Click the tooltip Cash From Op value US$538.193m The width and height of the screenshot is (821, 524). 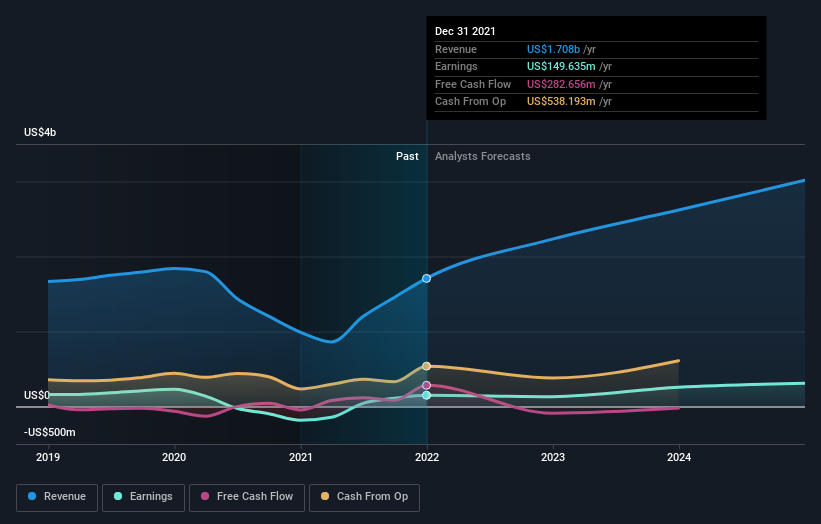(x=561, y=102)
